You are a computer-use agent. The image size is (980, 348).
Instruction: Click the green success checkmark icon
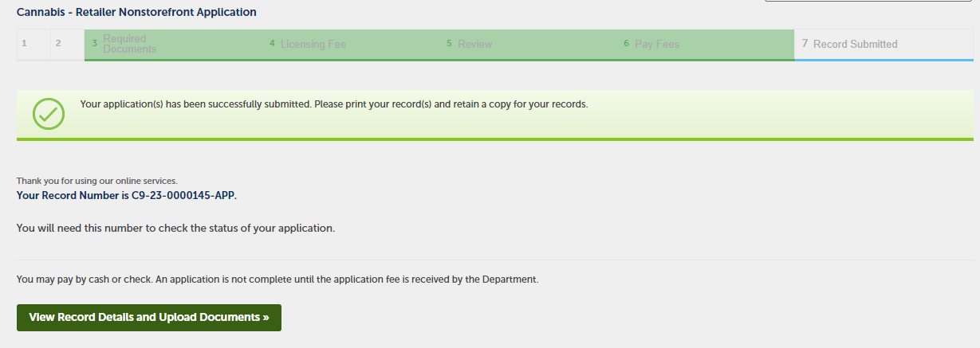[x=49, y=114]
